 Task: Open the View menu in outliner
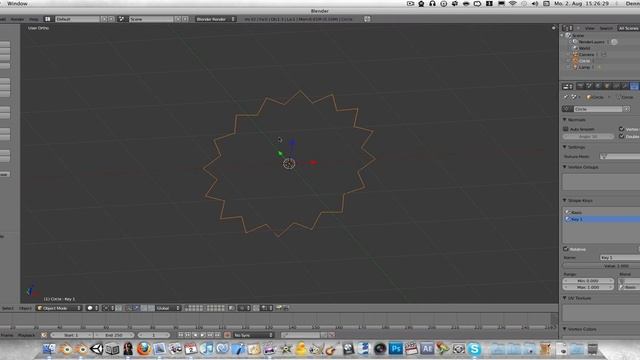tap(590, 28)
